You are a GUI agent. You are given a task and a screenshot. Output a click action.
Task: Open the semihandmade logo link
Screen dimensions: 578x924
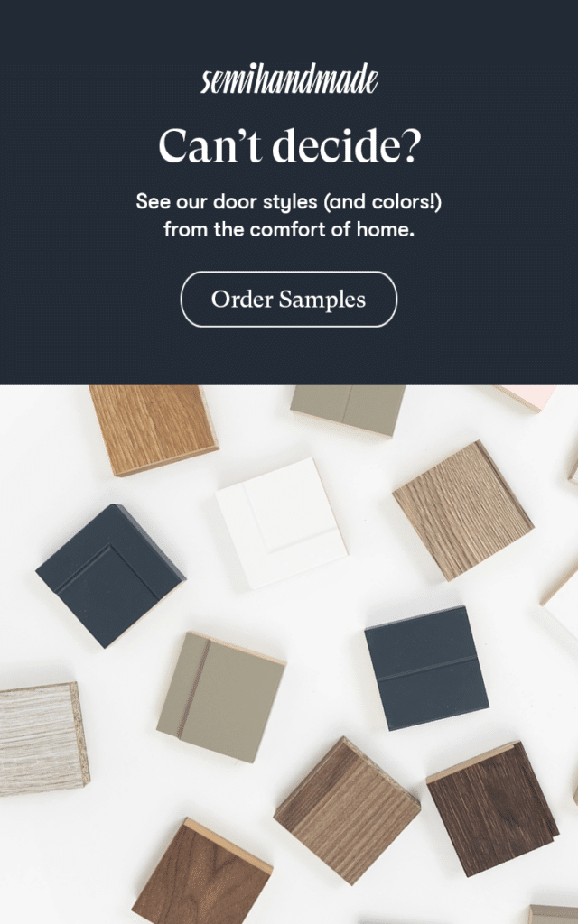point(289,79)
